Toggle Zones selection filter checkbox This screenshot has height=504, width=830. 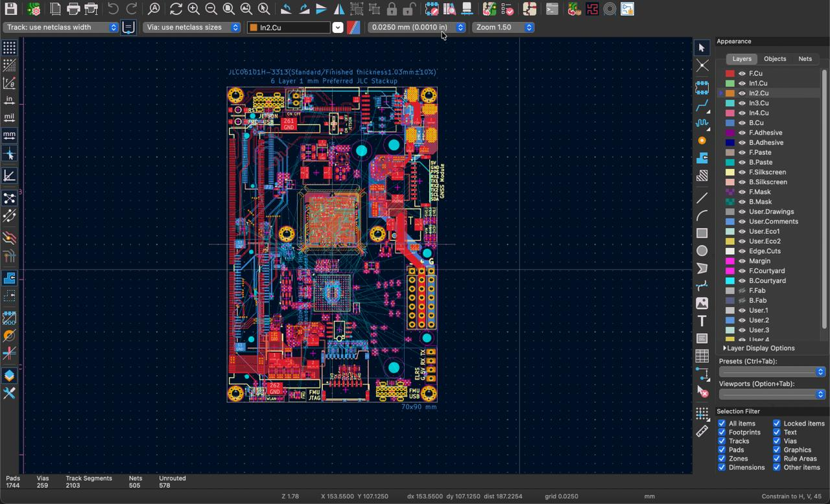click(x=722, y=459)
